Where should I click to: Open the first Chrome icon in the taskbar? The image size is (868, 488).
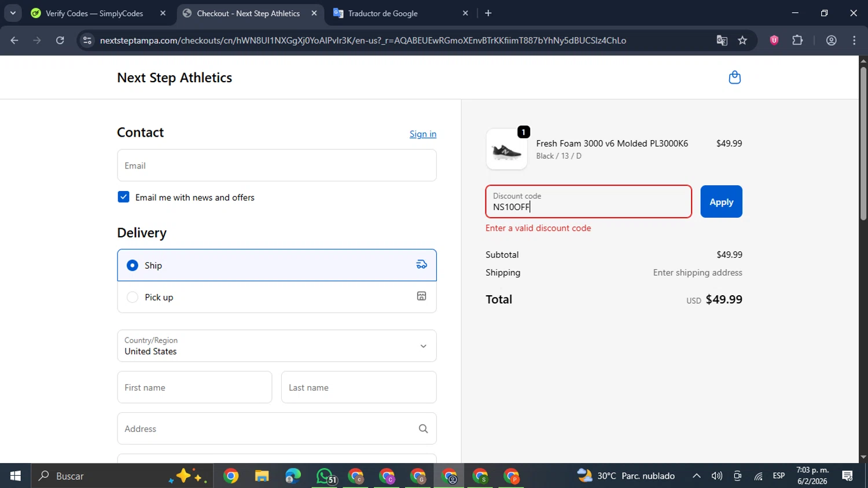tap(230, 476)
